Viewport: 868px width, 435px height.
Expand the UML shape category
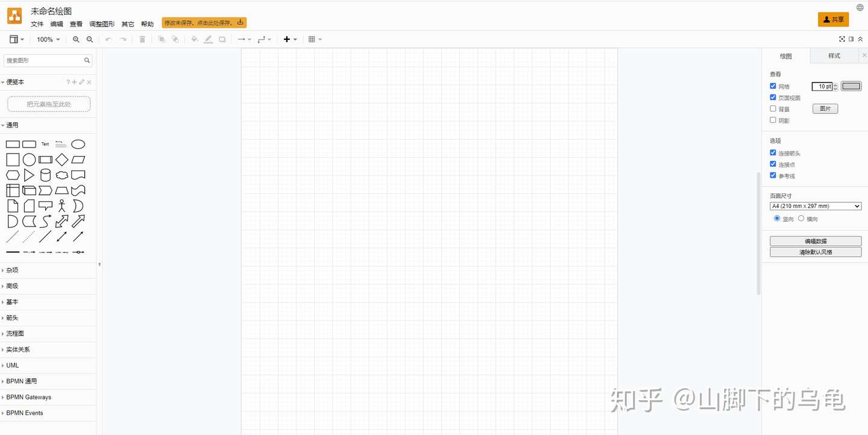point(48,366)
